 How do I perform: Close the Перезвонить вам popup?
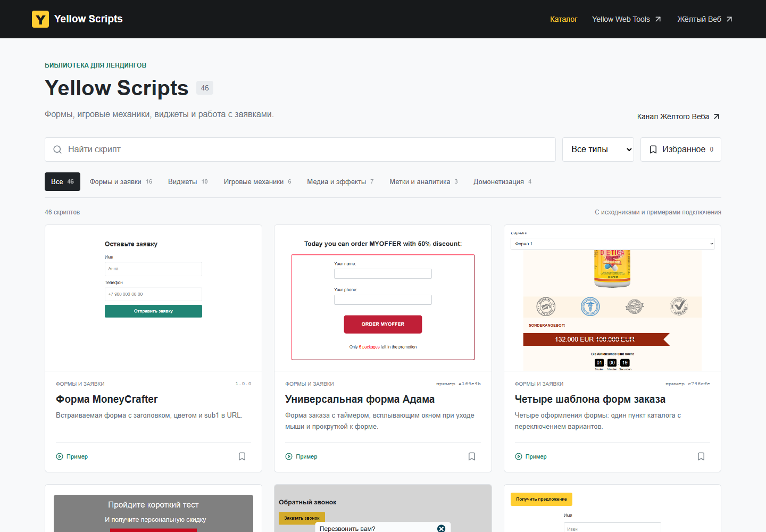coord(441,528)
